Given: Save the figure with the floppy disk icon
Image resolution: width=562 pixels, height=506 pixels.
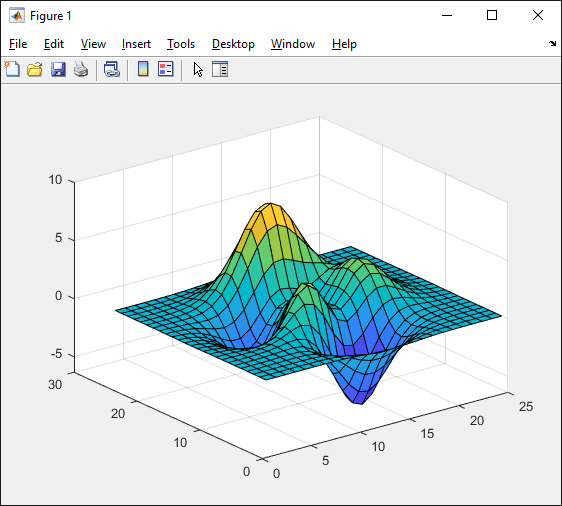Looking at the screenshot, I should [x=58, y=69].
